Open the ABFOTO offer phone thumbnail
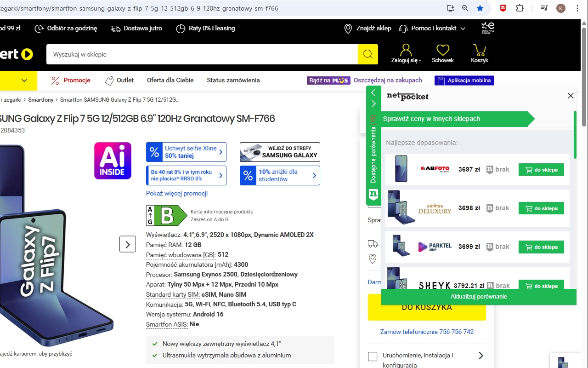The width and height of the screenshot is (588, 368). 401,169
